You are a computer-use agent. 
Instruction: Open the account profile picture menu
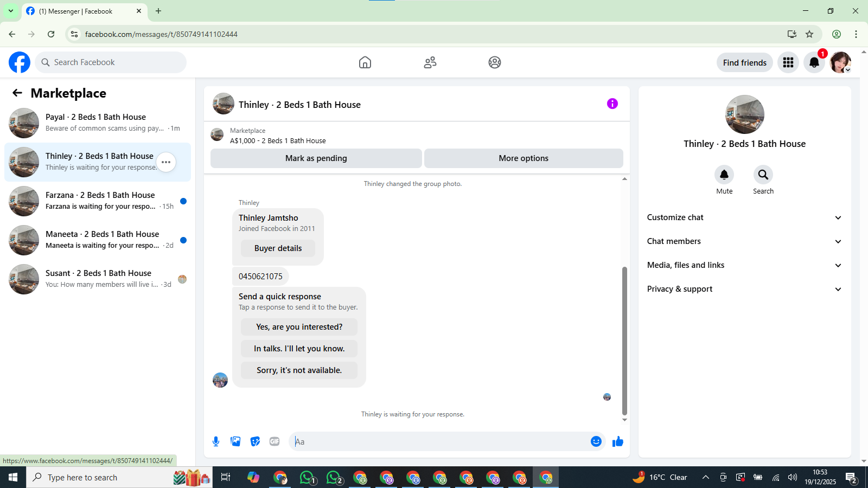click(840, 62)
